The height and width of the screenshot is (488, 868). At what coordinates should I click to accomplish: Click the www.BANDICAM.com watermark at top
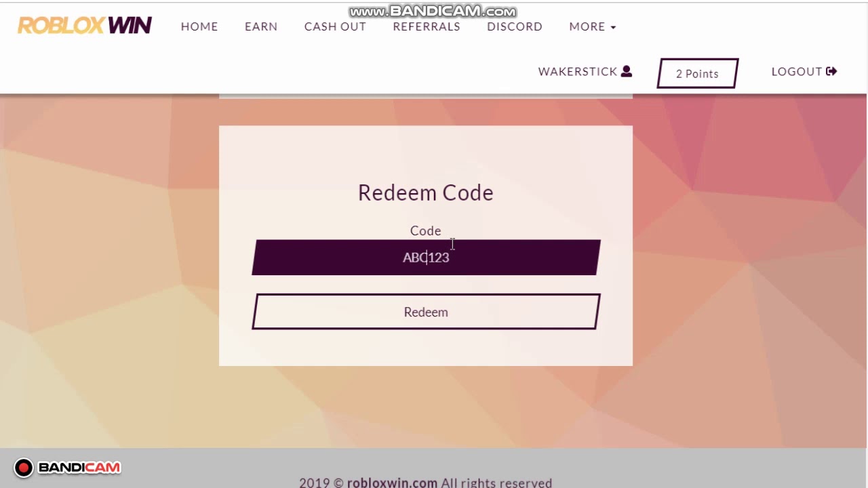tap(433, 12)
